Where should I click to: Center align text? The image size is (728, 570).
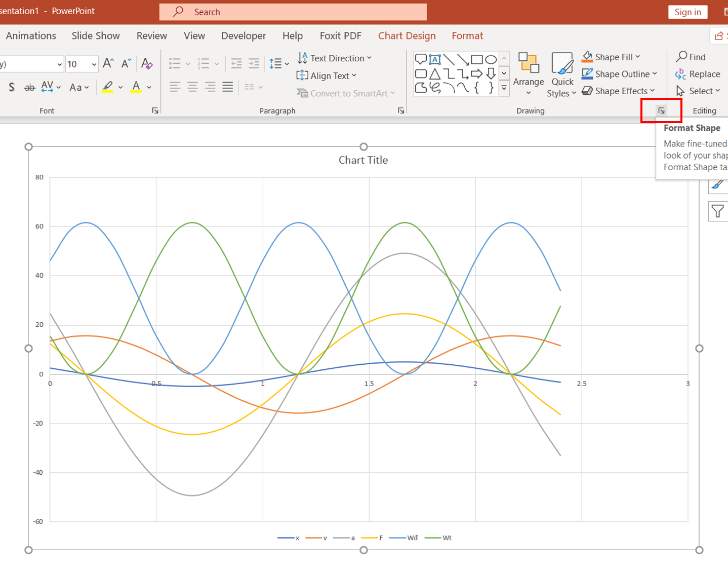(193, 87)
